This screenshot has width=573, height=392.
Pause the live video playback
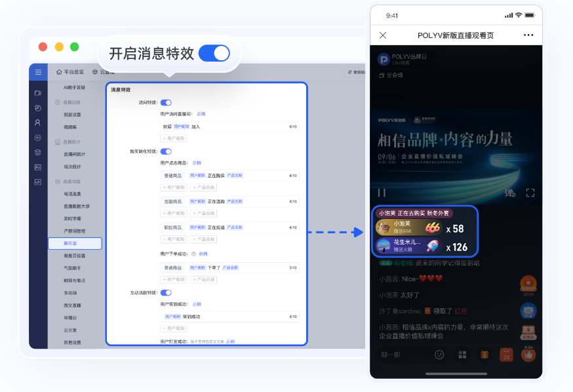[x=382, y=193]
